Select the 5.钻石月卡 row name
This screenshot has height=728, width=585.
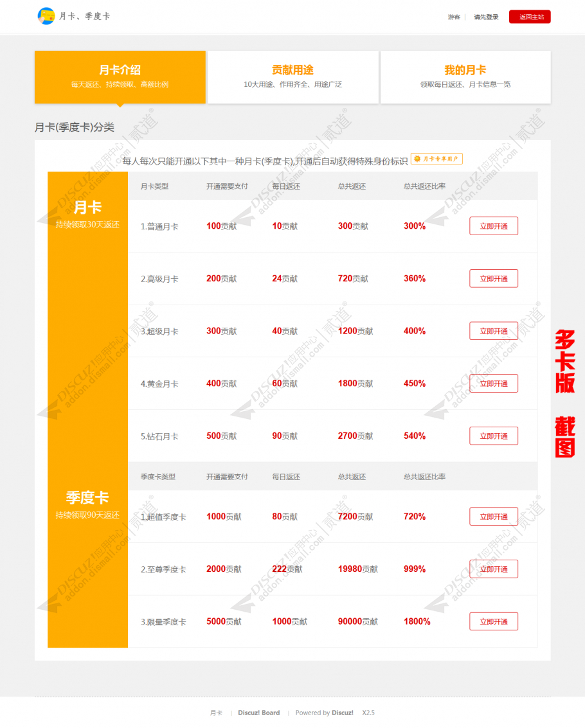click(159, 436)
